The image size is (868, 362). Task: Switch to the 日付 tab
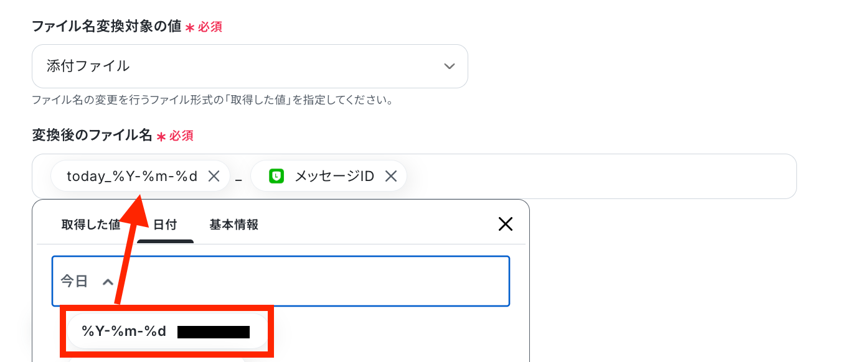[x=165, y=225]
